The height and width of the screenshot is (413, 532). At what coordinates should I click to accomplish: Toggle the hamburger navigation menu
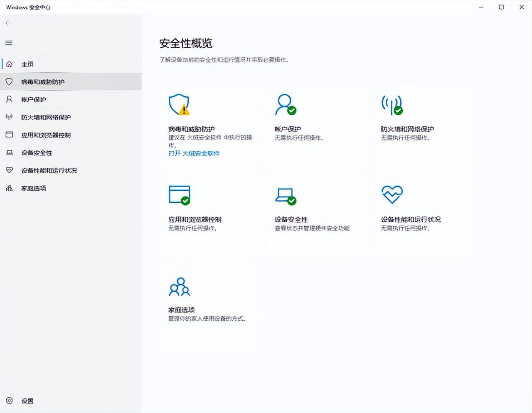click(9, 43)
